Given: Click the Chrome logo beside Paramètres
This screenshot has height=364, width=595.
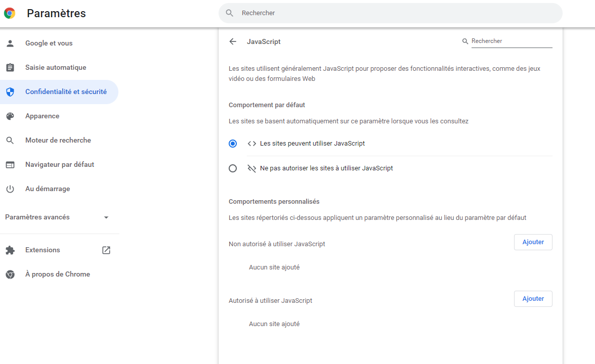Looking at the screenshot, I should tap(10, 13).
